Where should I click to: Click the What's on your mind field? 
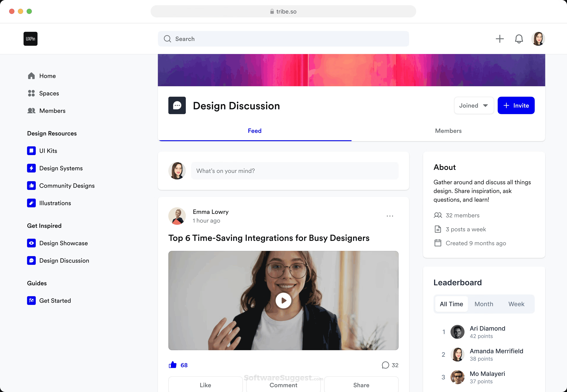coord(295,171)
